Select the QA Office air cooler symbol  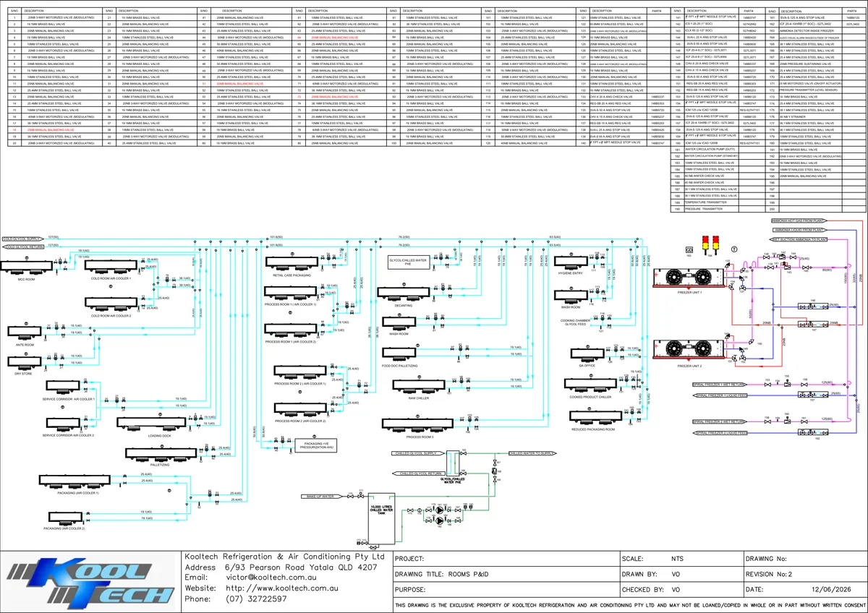(586, 354)
